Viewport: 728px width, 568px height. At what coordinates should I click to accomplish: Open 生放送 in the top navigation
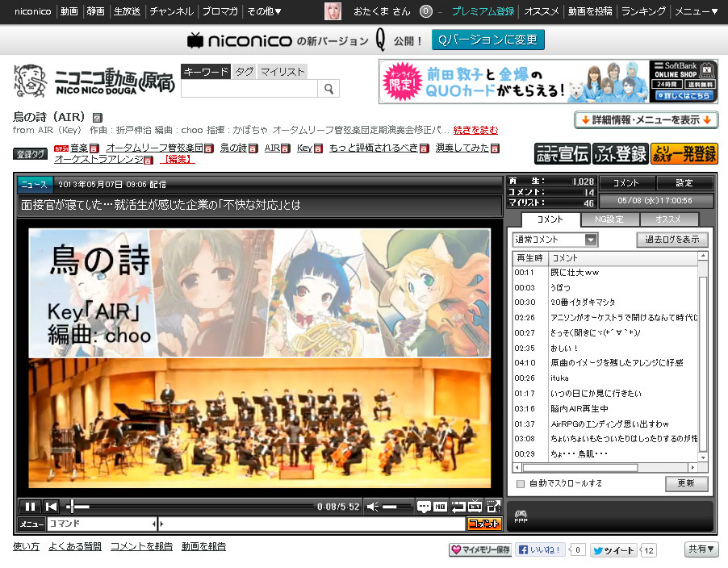click(128, 11)
